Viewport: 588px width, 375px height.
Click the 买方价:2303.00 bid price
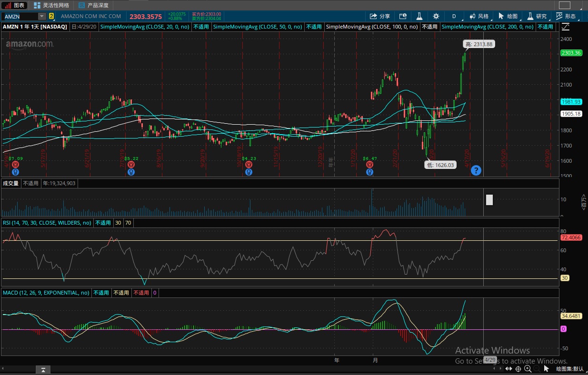207,14
